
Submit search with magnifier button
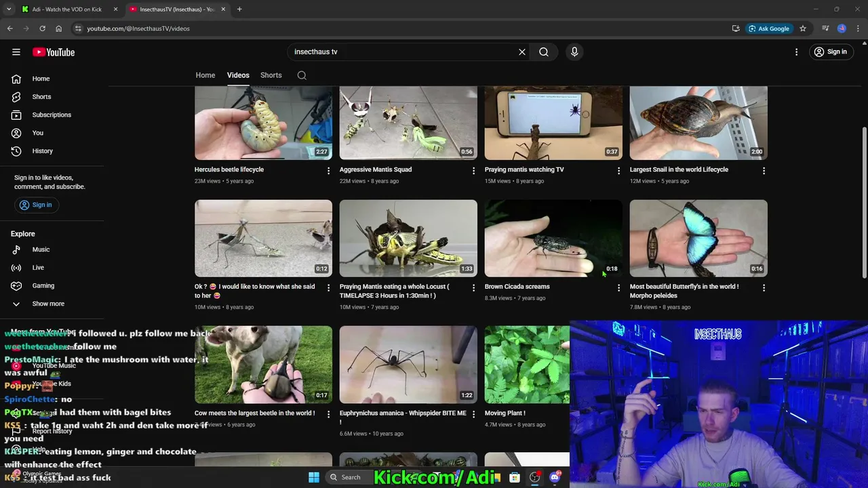[544, 52]
